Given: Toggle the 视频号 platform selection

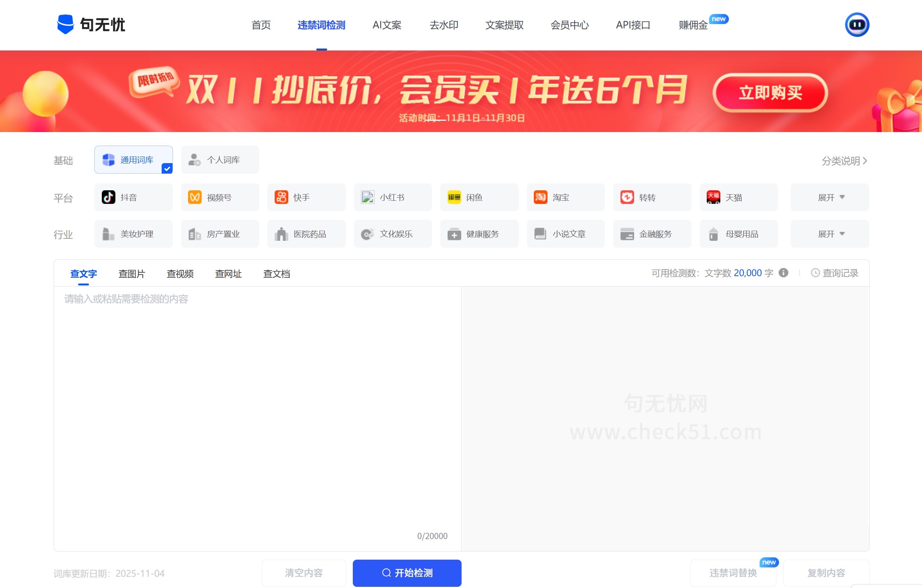Looking at the screenshot, I should 220,197.
